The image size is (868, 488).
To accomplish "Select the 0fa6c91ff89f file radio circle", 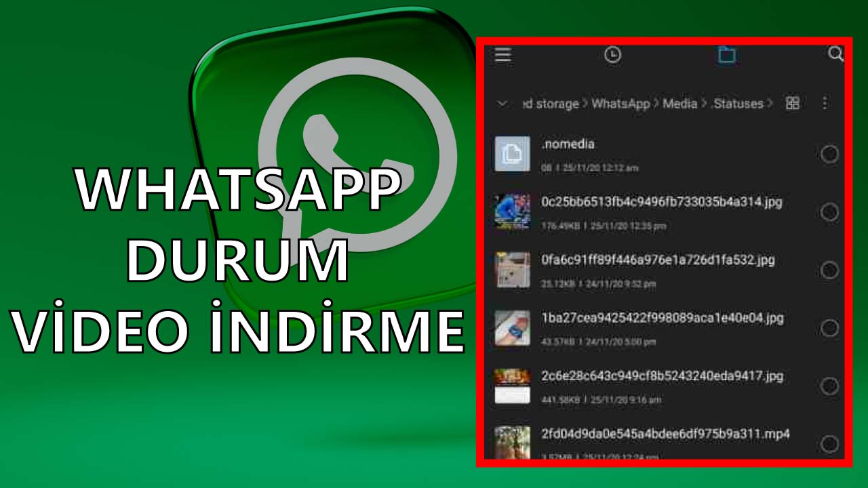I will pos(829,270).
